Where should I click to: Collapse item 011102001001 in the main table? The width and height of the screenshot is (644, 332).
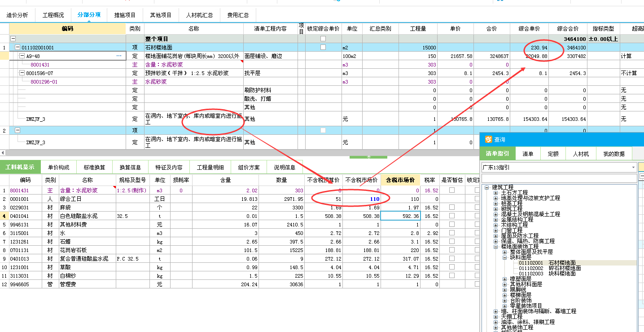(18, 47)
